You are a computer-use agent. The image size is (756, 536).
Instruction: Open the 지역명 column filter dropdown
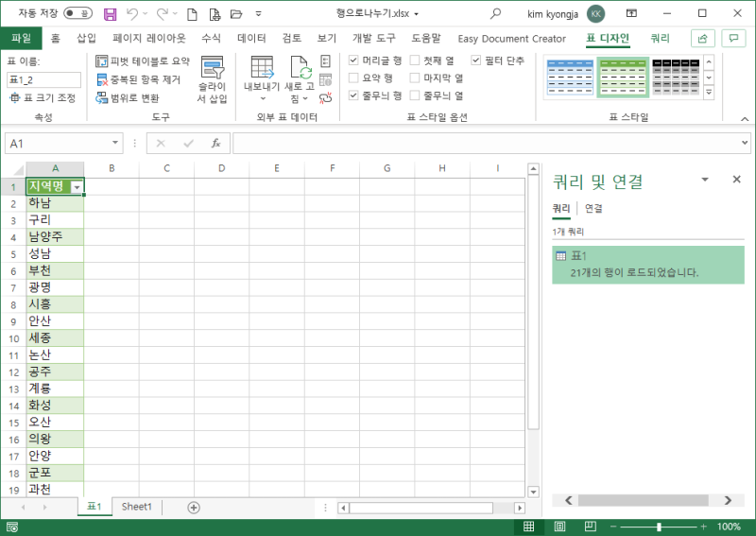click(77, 187)
